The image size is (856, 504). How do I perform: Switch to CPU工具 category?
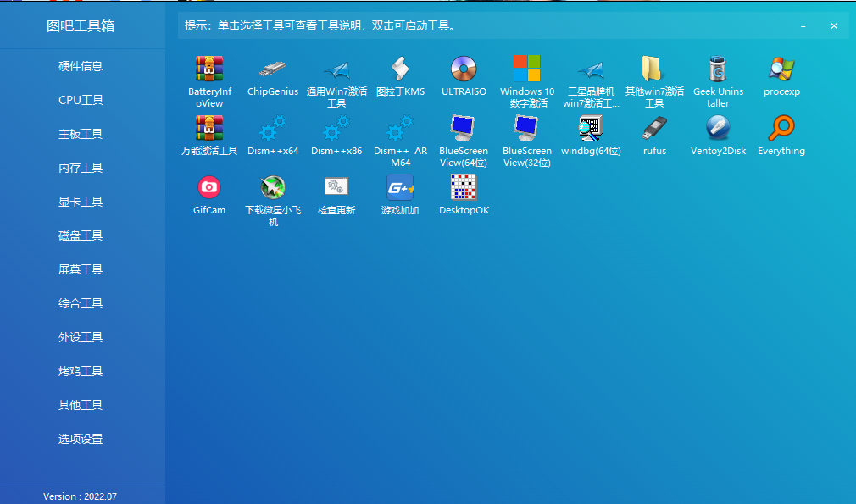81,100
